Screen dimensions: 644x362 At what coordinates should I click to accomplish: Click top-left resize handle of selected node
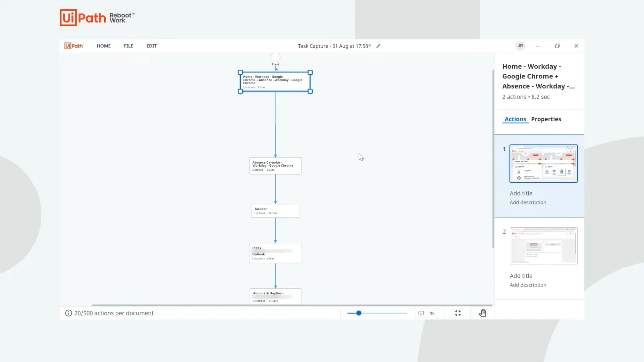coord(240,72)
